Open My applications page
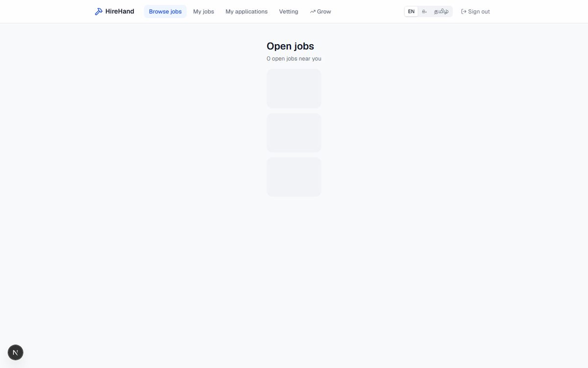The image size is (588, 368). click(x=246, y=11)
